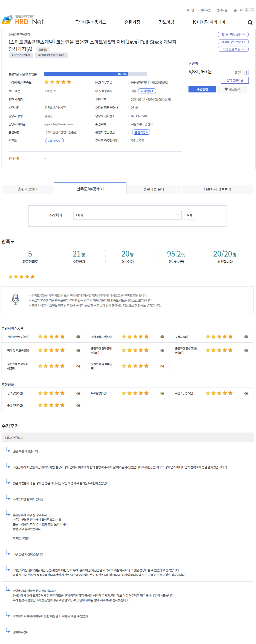This screenshot has height=644, width=256.
Task: Click the 시간표보기 button
Action: (54, 141)
